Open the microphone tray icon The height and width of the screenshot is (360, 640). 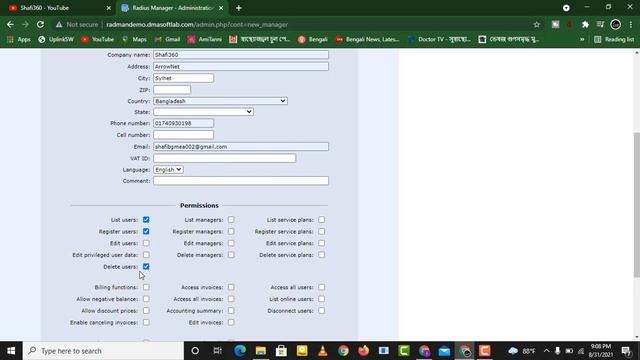[x=557, y=351]
